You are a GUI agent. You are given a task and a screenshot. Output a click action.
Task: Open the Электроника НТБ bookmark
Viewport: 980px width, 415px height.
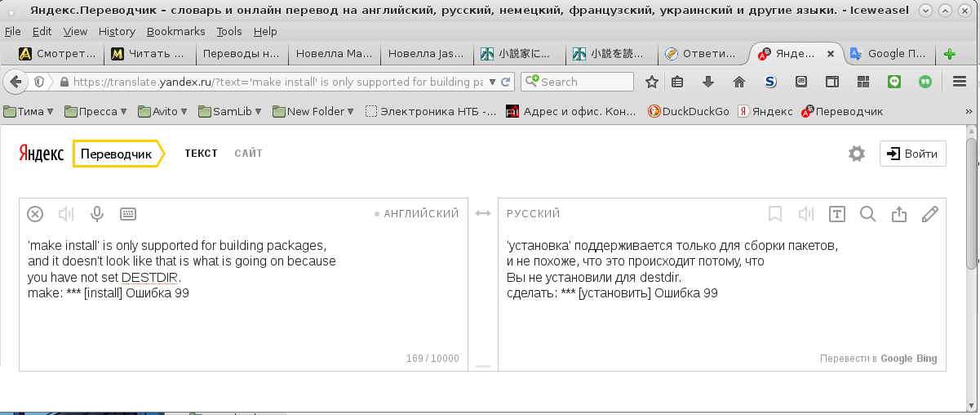(x=431, y=111)
